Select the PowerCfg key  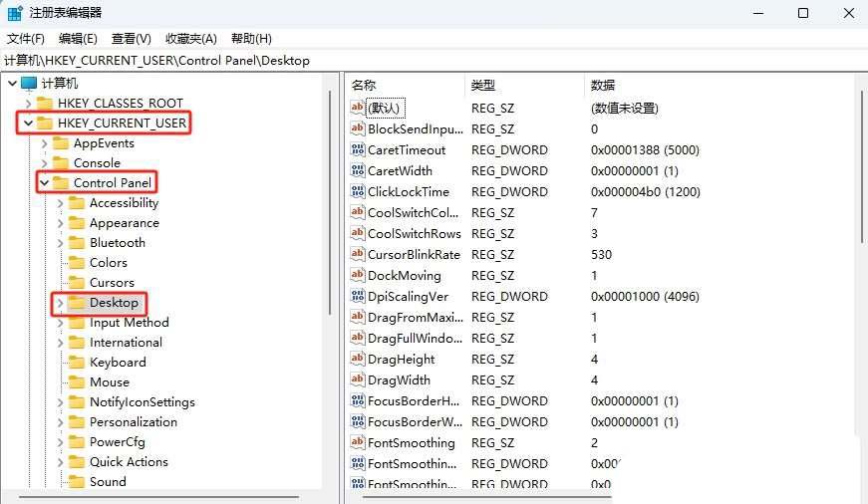(x=117, y=442)
